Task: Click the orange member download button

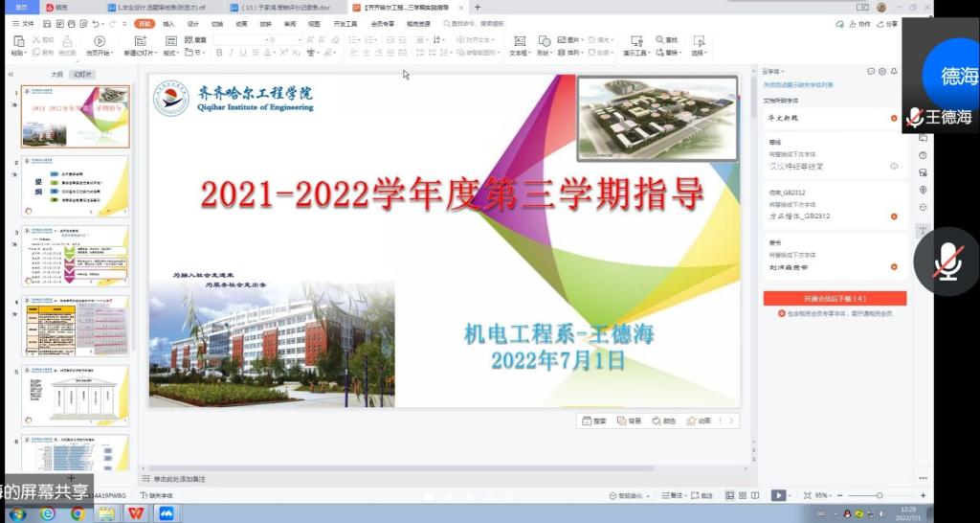Action: tap(835, 298)
